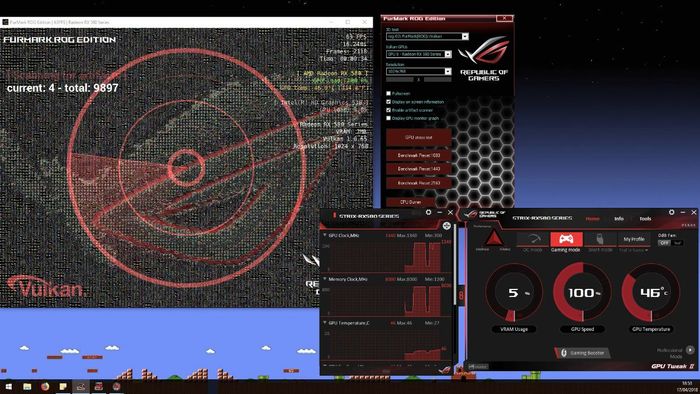Click the round crosshair icon in monitor window

[x=446, y=226]
